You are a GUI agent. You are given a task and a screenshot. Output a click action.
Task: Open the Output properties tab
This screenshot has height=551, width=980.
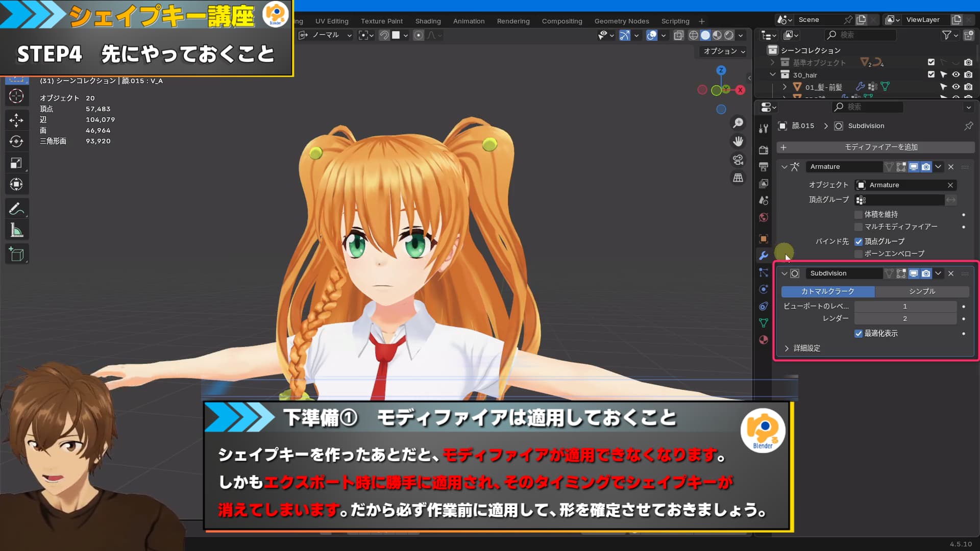coord(764,167)
